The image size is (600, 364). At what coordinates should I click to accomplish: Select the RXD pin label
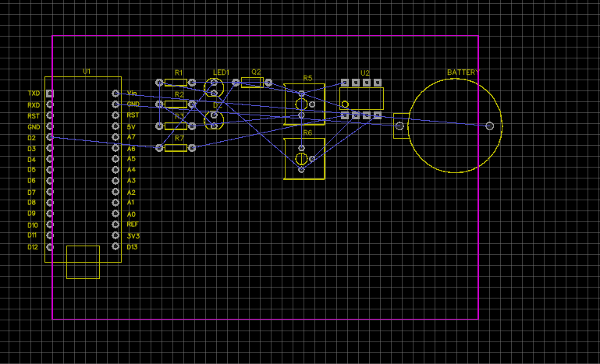(34, 105)
